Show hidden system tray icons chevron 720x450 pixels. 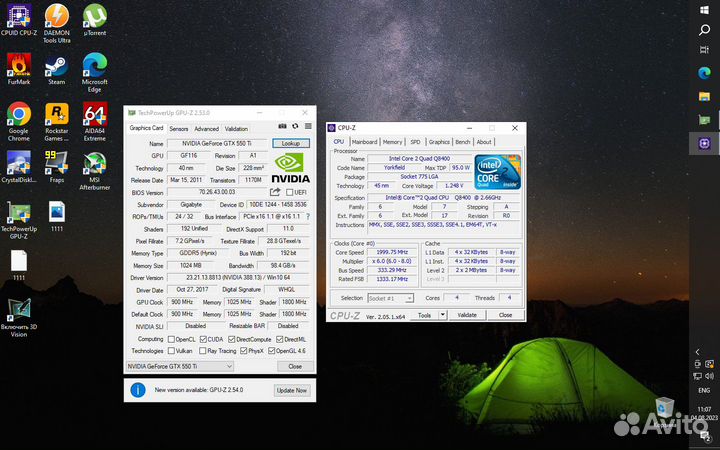click(698, 352)
